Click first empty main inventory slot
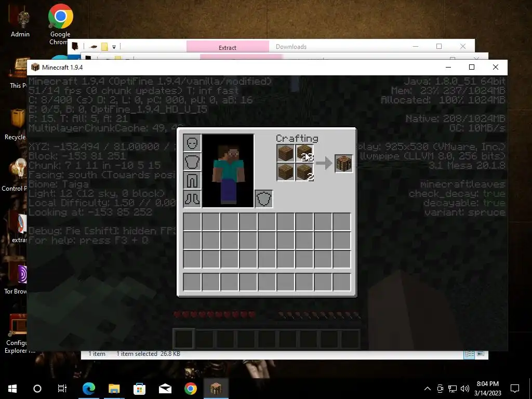532x399 pixels. coord(192,221)
